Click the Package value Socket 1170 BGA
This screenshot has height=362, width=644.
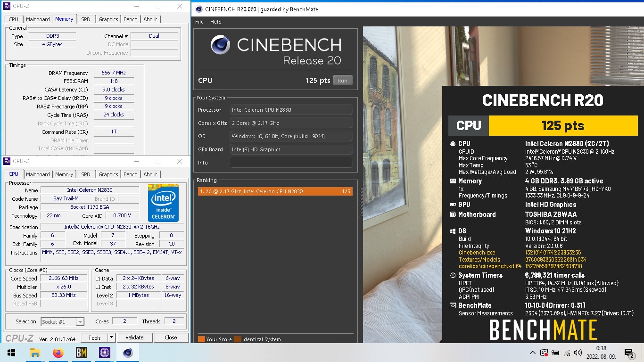pos(90,207)
